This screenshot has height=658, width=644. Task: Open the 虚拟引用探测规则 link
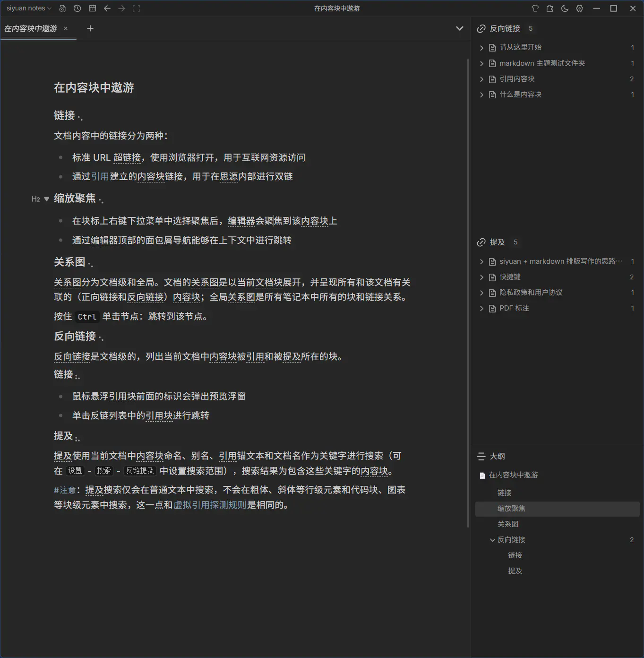210,505
